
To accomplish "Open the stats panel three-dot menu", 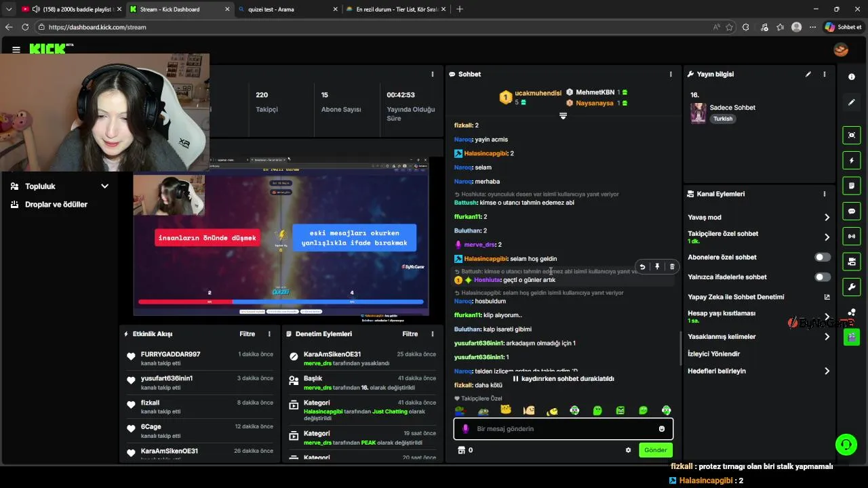I will click(433, 74).
